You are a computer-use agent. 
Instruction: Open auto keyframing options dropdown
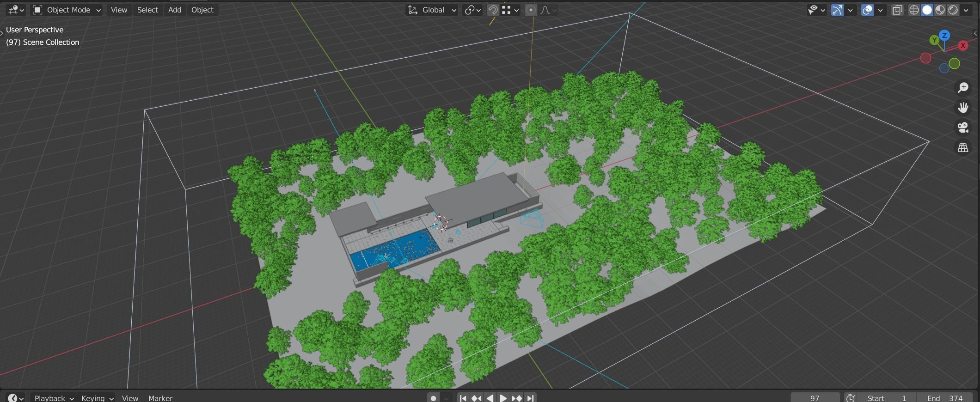(446, 398)
